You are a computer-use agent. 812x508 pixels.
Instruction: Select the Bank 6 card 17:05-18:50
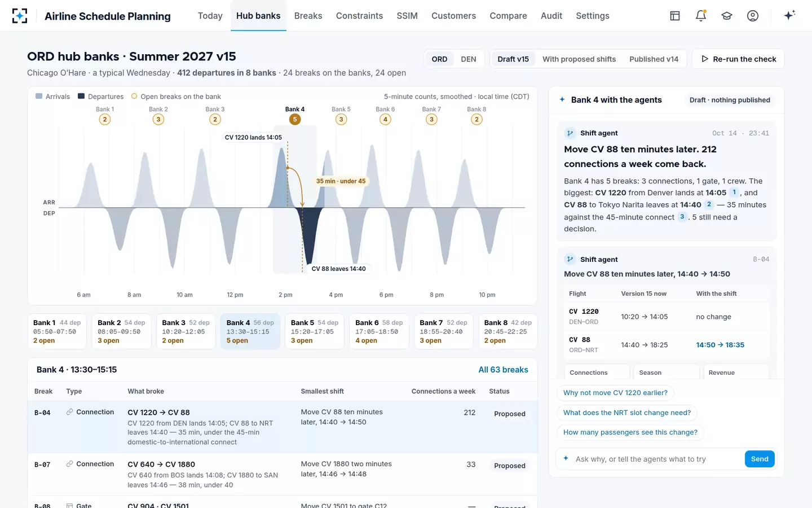tap(379, 331)
